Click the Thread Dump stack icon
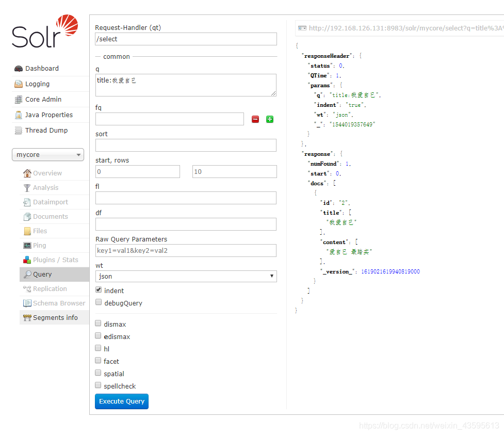The width and height of the screenshot is (504, 435). pos(19,130)
